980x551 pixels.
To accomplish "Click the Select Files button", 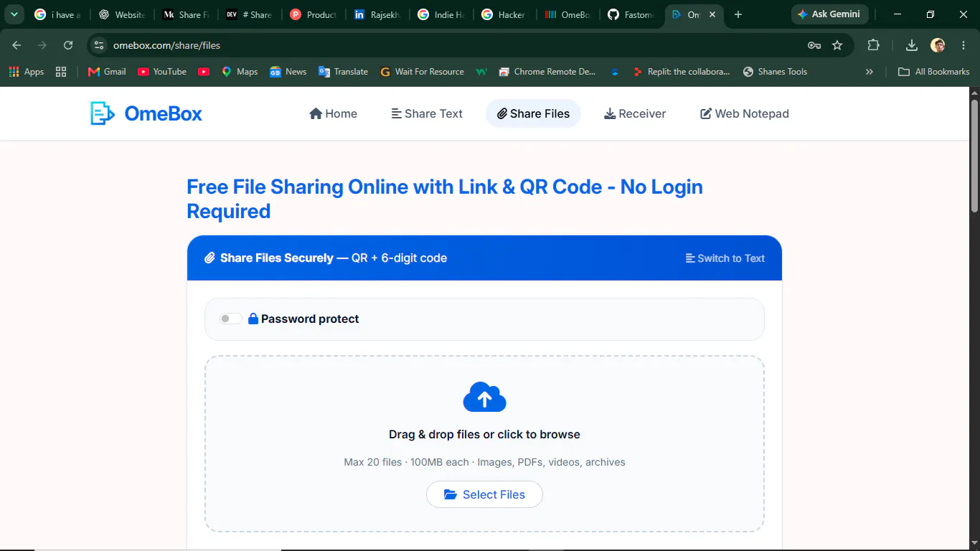I will pos(484,494).
